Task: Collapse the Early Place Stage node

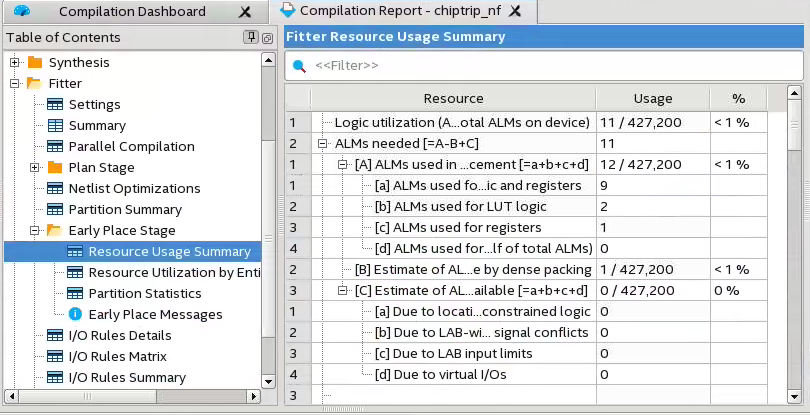Action: click(x=35, y=230)
